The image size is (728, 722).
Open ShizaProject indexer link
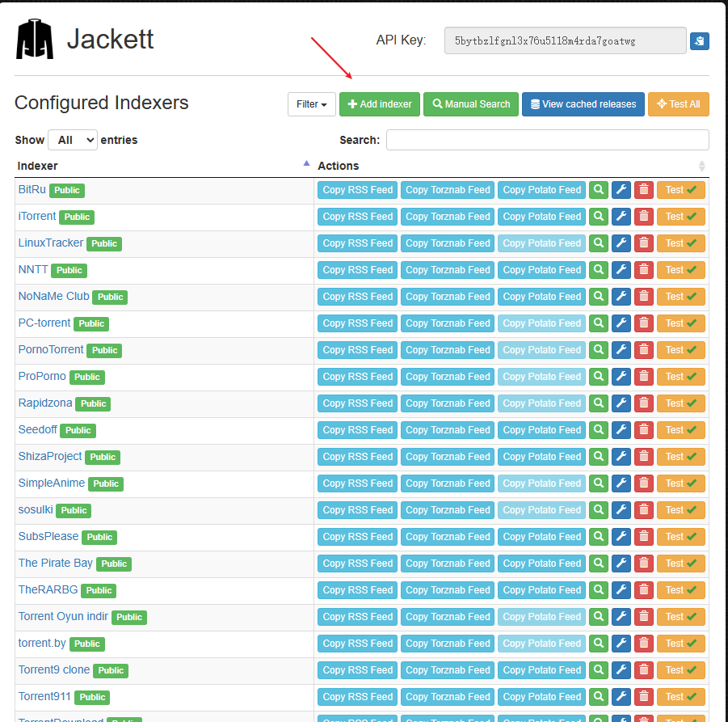coord(49,456)
